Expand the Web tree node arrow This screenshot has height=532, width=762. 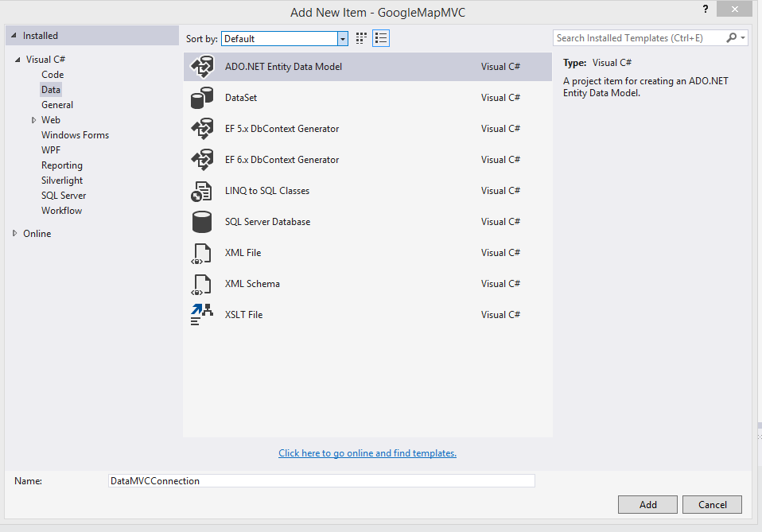pos(33,120)
